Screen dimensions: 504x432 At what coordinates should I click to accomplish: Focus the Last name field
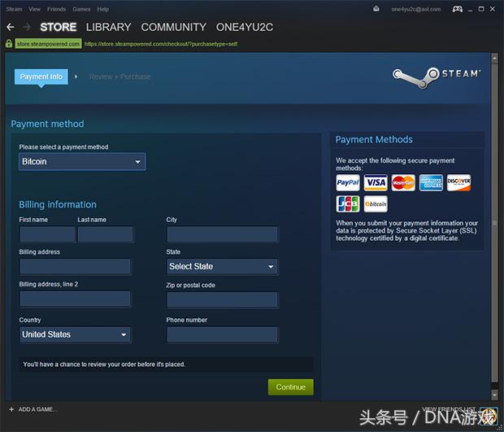point(105,234)
